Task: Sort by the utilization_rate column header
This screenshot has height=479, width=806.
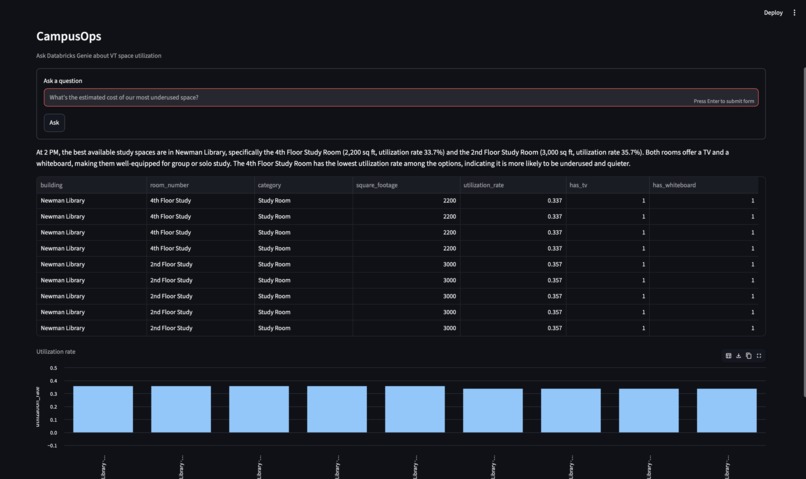Action: click(513, 185)
